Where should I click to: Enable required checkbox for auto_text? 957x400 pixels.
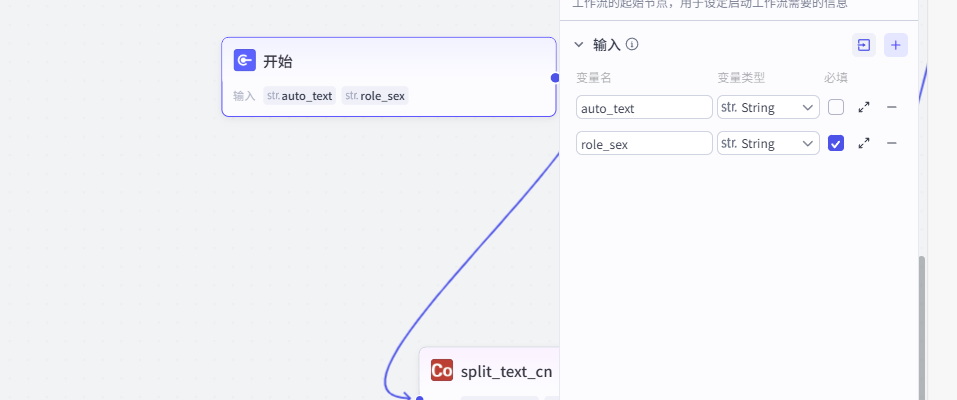tap(836, 107)
